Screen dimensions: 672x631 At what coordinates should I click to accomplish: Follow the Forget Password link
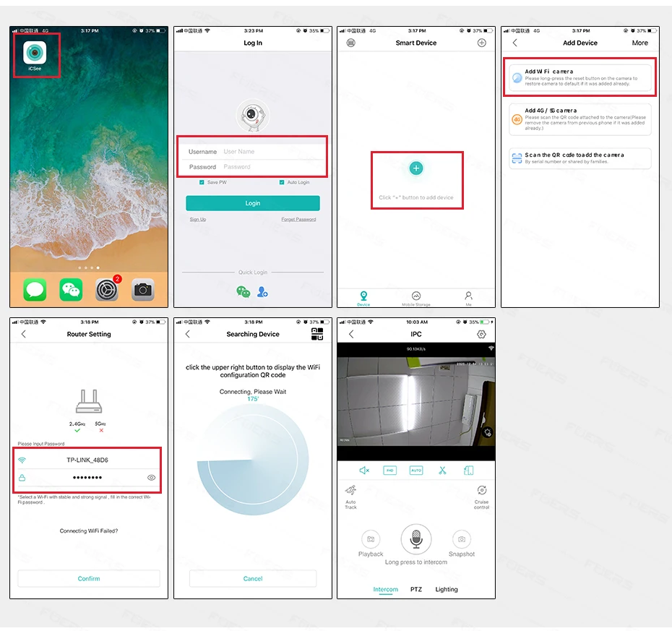(298, 220)
